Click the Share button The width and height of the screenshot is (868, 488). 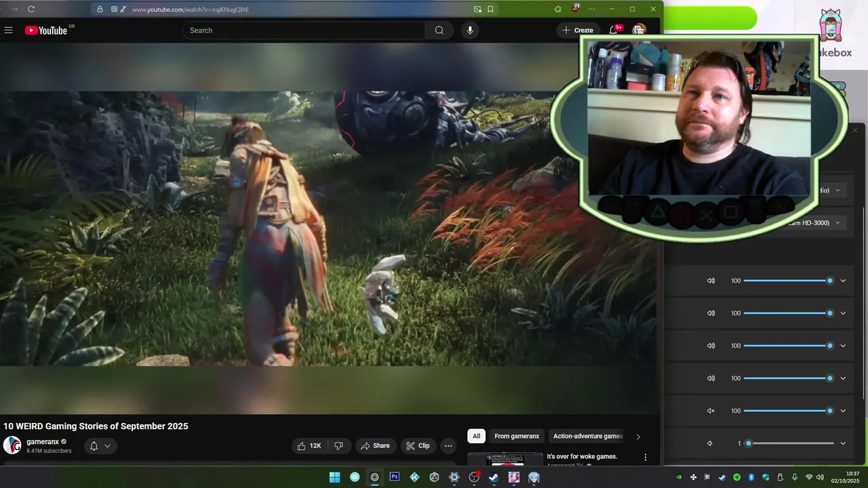375,445
